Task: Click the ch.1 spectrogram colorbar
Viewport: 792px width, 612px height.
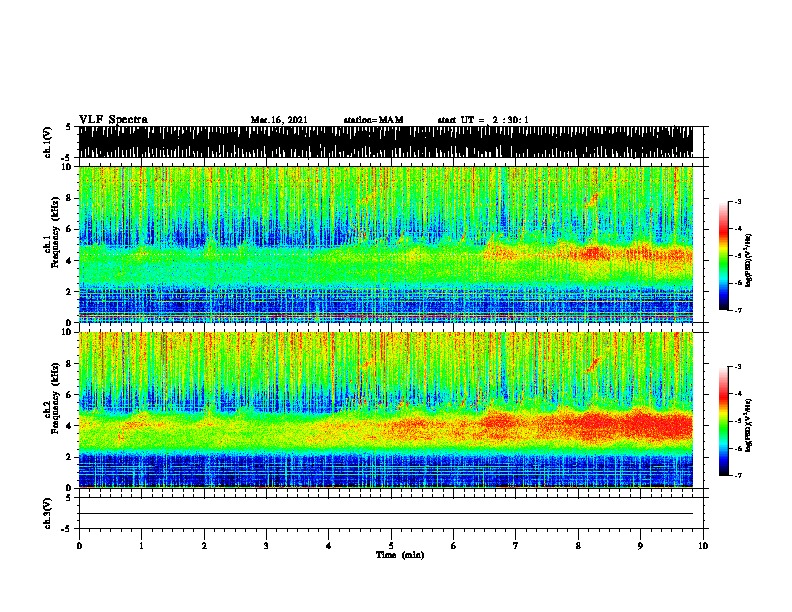Action: click(x=724, y=256)
